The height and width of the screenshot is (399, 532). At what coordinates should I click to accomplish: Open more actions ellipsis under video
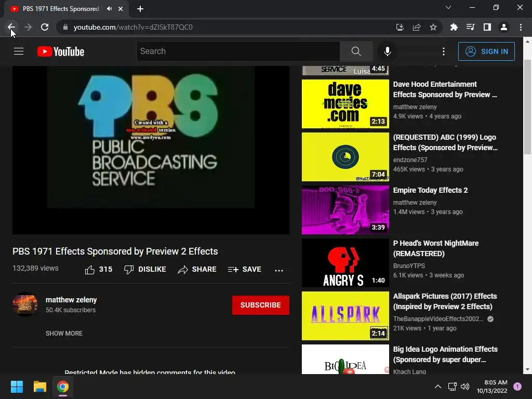click(x=279, y=270)
